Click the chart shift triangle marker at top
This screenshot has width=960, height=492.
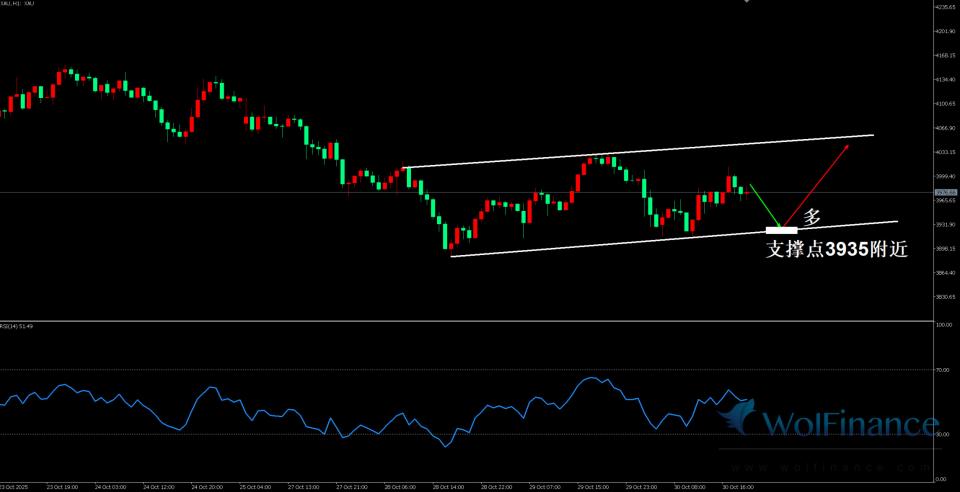coord(746,3)
